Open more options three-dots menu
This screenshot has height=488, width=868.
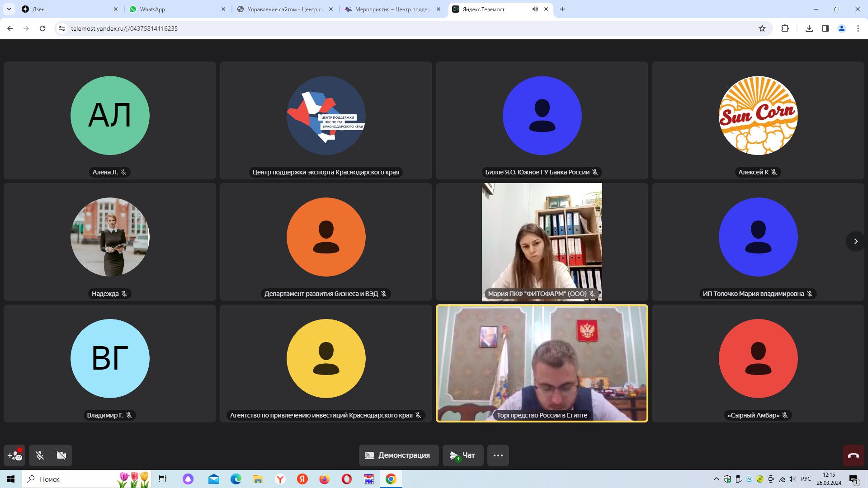click(498, 455)
